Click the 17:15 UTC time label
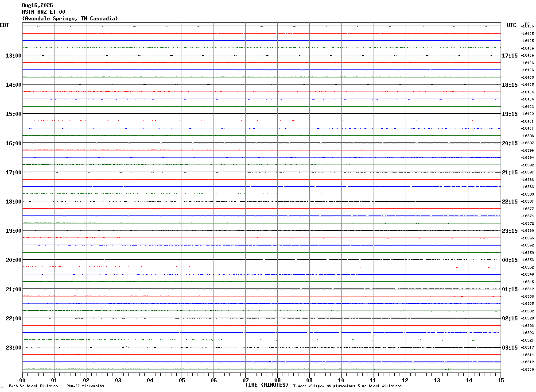 (x=509, y=56)
